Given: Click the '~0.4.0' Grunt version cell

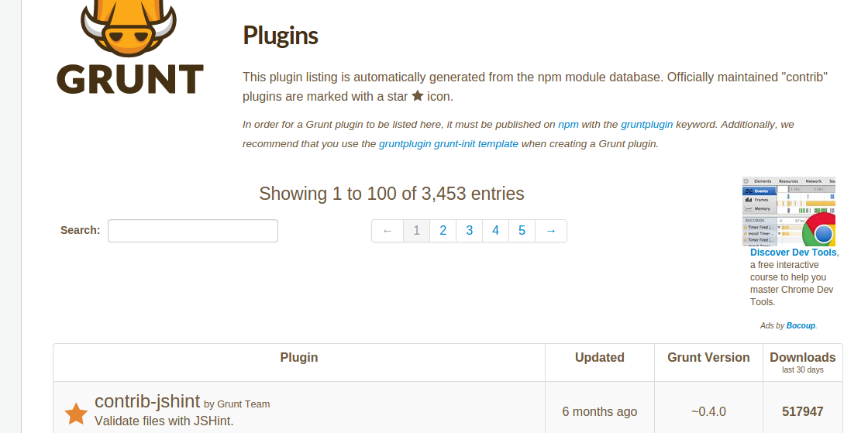Looking at the screenshot, I should tap(708, 412).
